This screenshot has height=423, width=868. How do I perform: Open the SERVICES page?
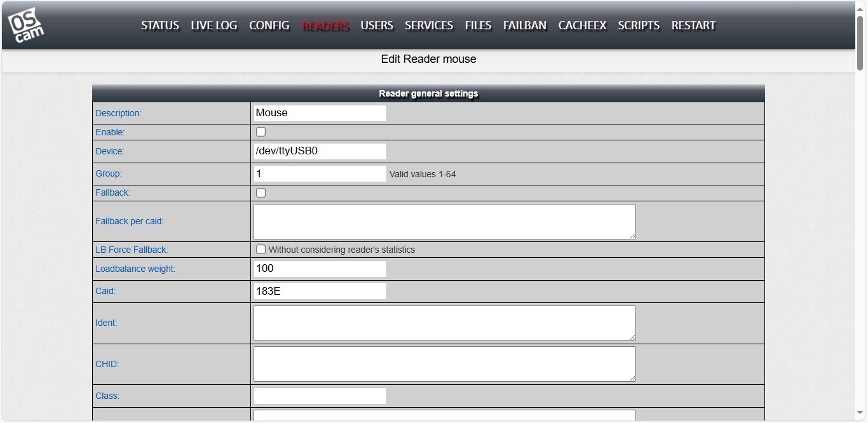429,25
